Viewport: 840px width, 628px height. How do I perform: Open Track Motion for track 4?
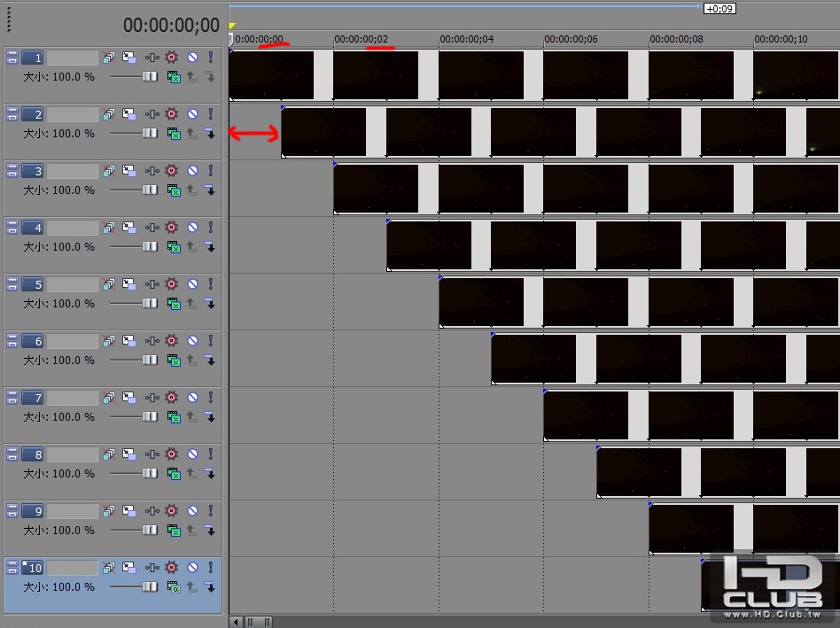pos(128,228)
